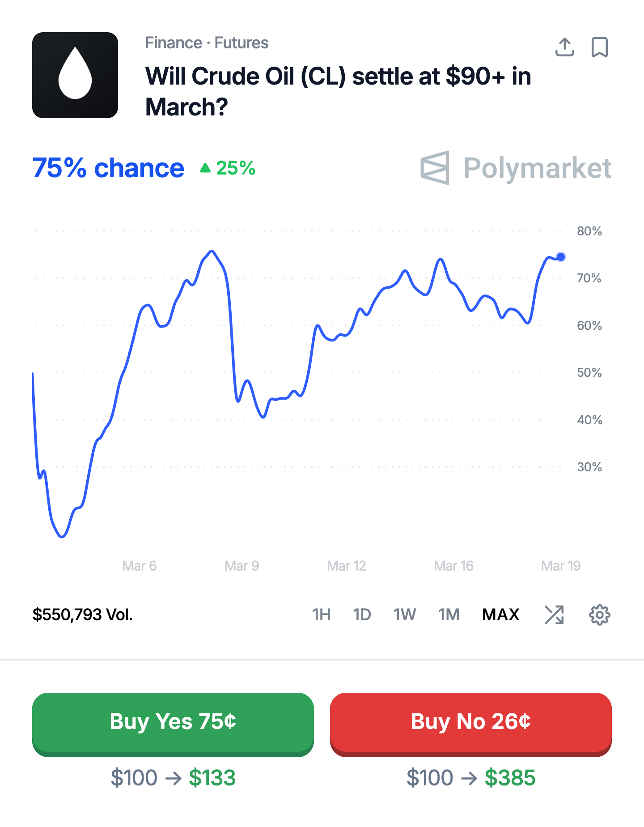Click the 75% chance label
The image size is (644, 827).
coord(108,168)
